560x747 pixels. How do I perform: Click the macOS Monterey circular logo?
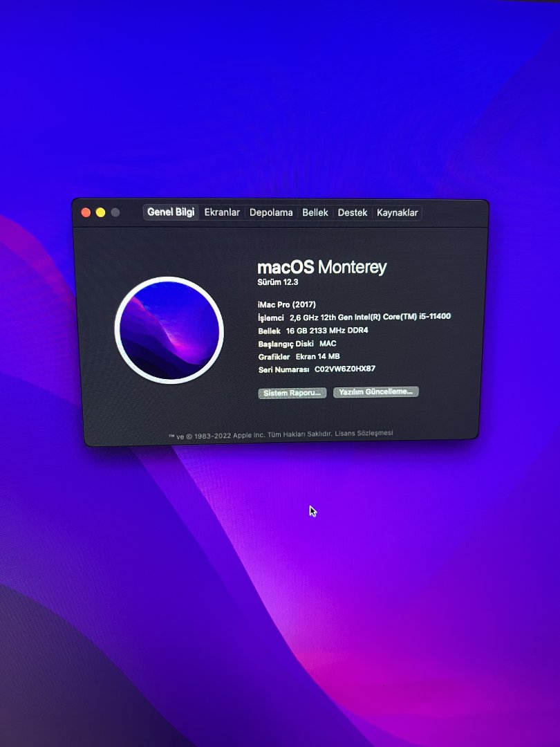(169, 330)
